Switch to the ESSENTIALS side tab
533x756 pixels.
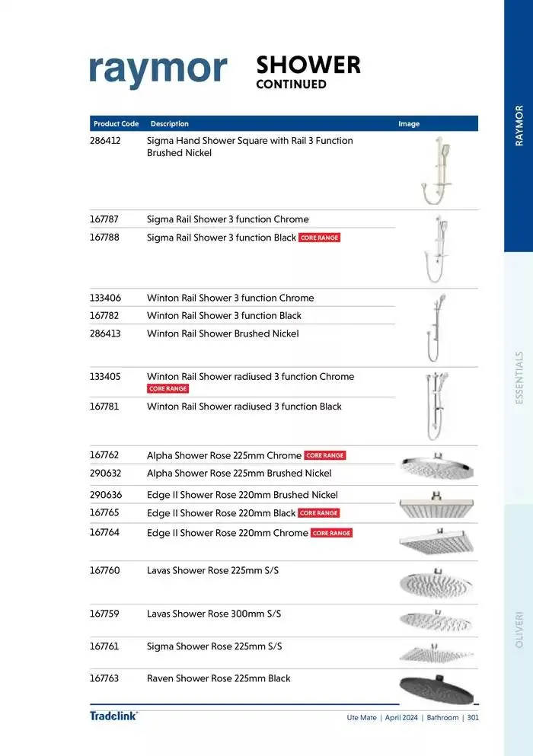pos(519,378)
